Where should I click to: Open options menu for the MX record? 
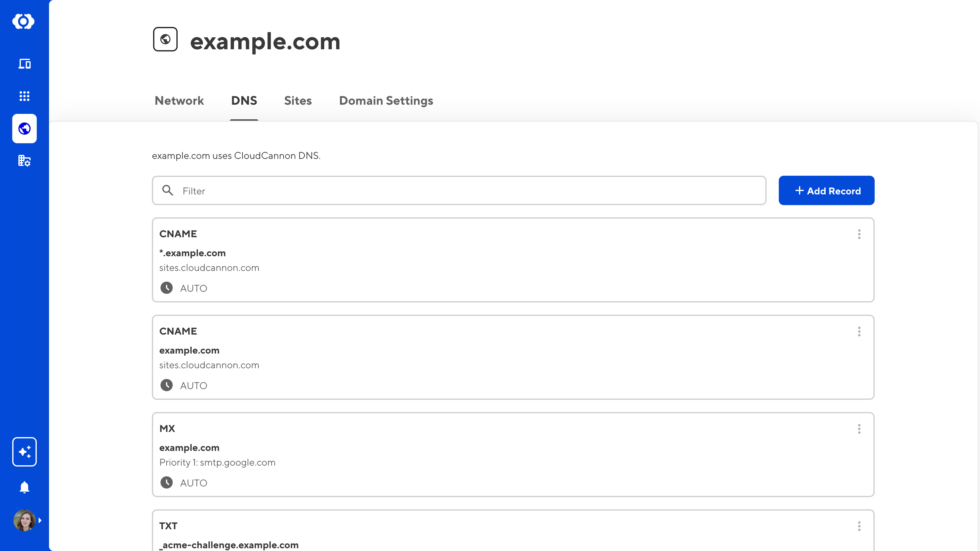pos(859,429)
